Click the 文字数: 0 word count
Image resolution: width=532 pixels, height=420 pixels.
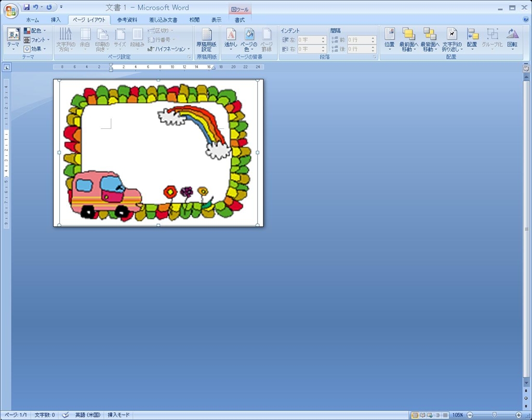(45, 415)
